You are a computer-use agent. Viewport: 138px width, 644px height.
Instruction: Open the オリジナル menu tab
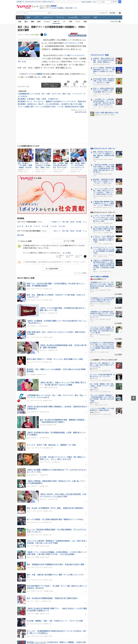(60, 17)
